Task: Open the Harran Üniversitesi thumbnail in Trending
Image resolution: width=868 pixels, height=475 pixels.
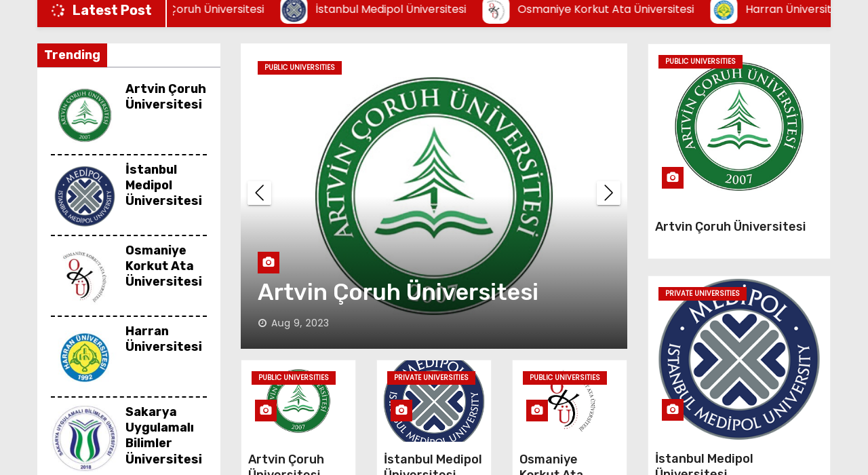Action: click(85, 358)
